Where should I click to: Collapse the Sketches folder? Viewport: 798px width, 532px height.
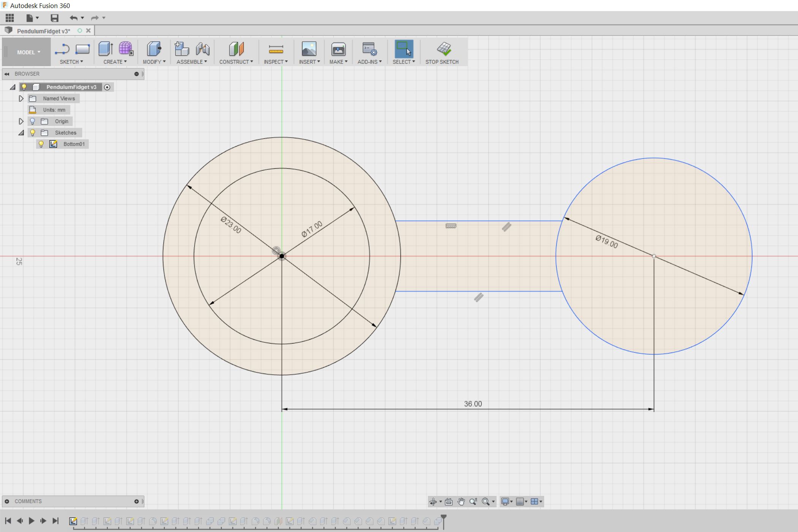(21, 133)
